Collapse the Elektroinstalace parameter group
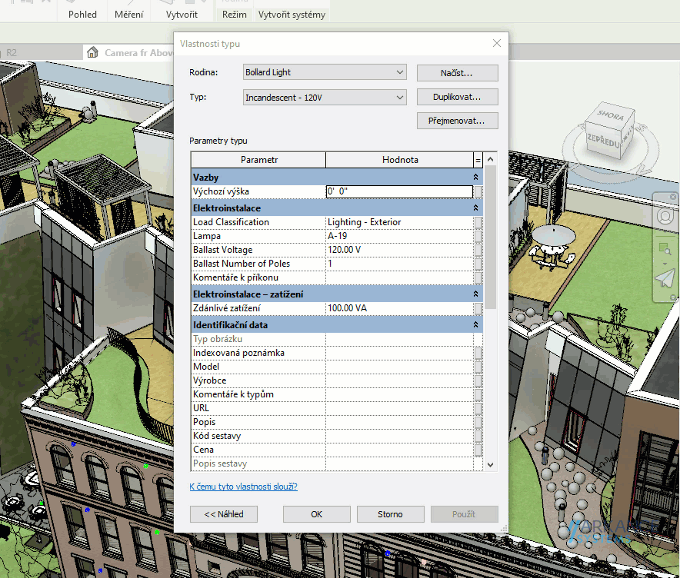The height and width of the screenshot is (578, 680). point(476,207)
